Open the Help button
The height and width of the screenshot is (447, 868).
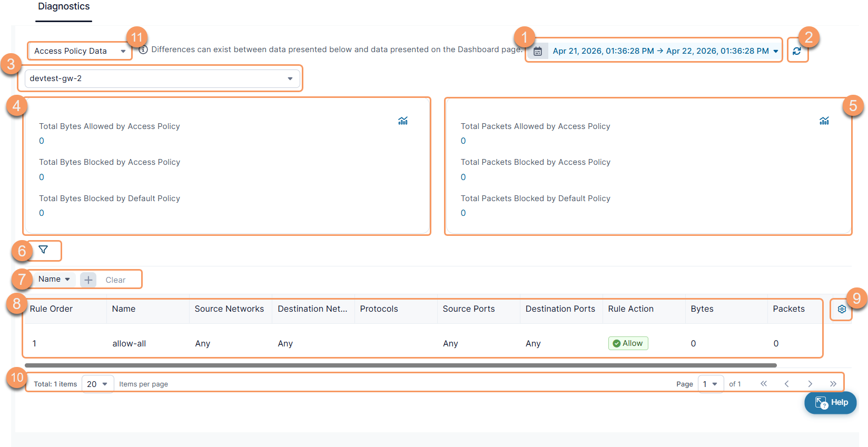(831, 403)
